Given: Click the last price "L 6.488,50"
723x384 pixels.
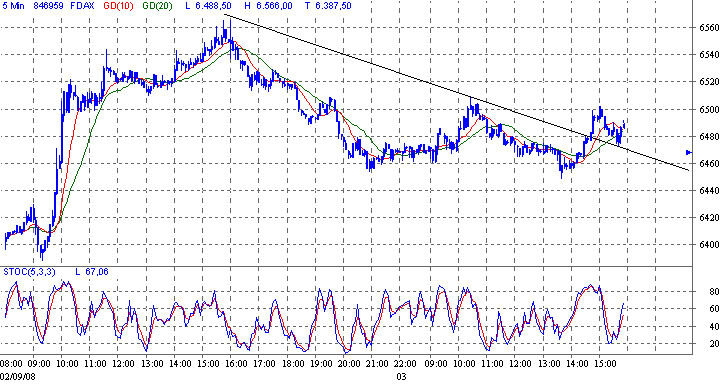Looking at the screenshot, I should (x=208, y=6).
